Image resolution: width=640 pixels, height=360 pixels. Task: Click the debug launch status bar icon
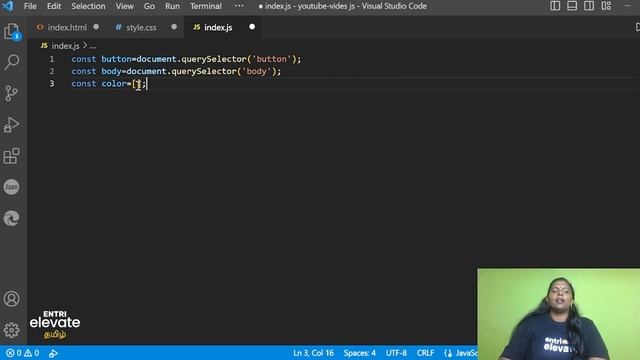pos(53,353)
